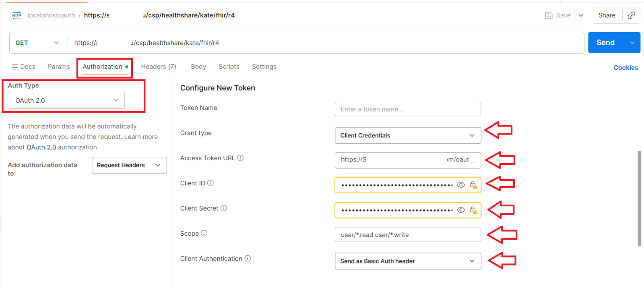Expand the Grant type Client Credentials dropdown
This screenshot has width=644, height=288.
pyautogui.click(x=408, y=135)
